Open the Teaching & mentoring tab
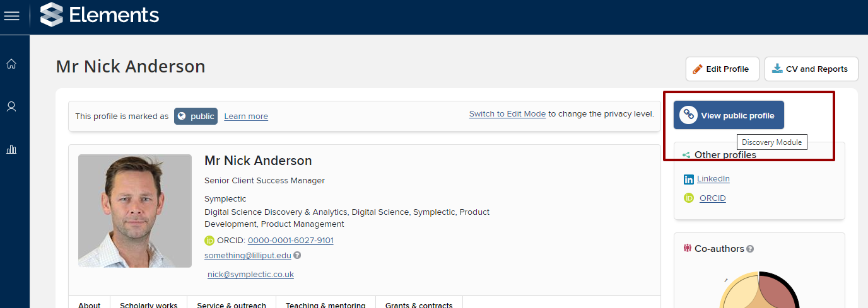868x308 pixels. [325, 305]
